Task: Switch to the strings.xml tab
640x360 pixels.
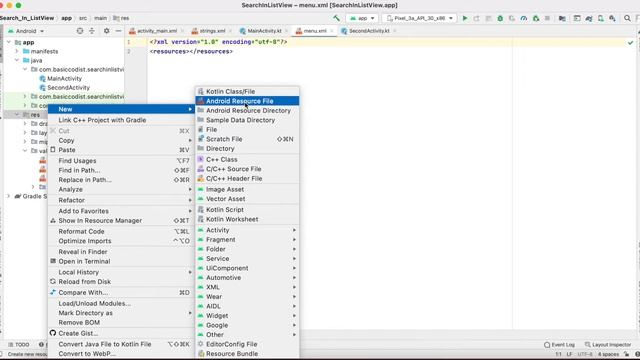Action: [212, 31]
